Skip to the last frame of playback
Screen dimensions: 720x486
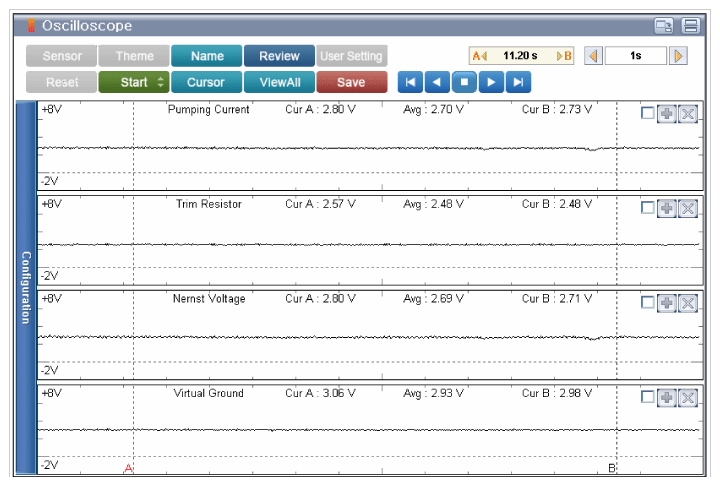click(516, 82)
